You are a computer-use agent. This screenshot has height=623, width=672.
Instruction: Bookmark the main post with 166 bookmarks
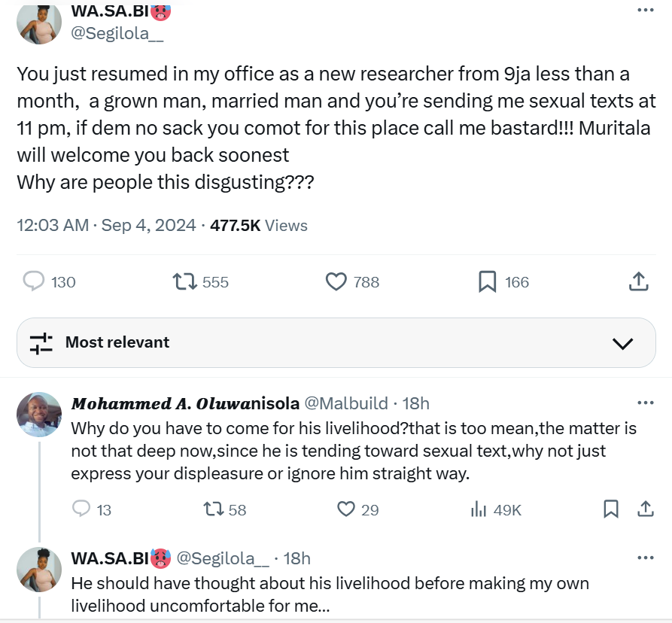[487, 281]
